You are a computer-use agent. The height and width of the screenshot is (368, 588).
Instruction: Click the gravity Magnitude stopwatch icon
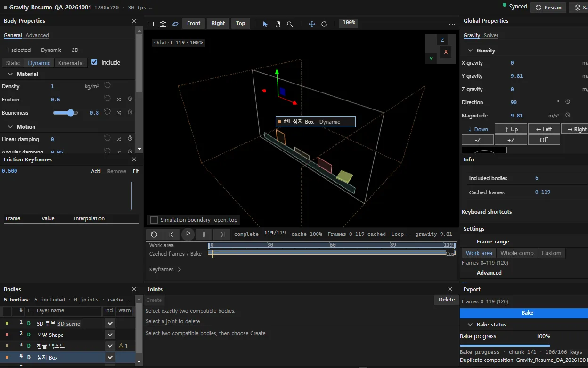(x=568, y=115)
